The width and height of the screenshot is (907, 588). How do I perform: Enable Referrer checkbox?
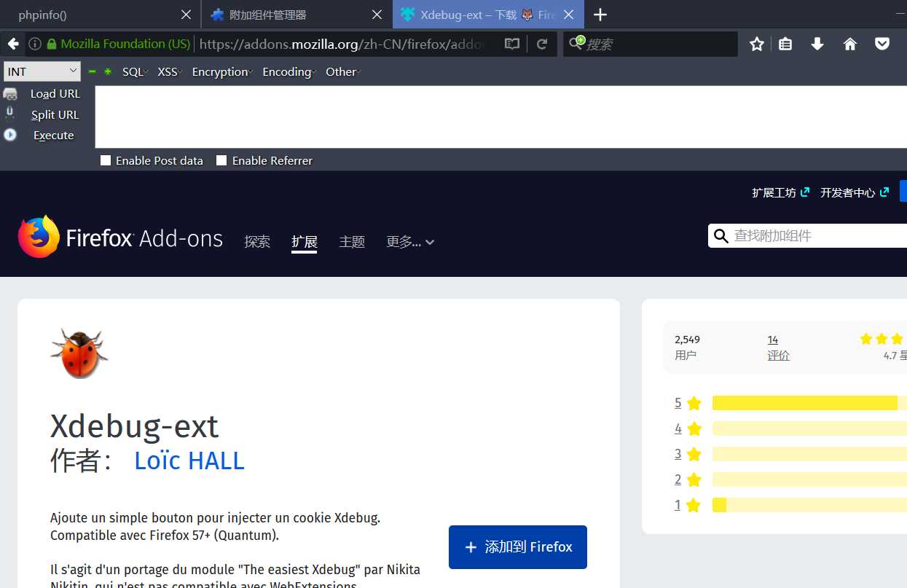click(x=221, y=160)
